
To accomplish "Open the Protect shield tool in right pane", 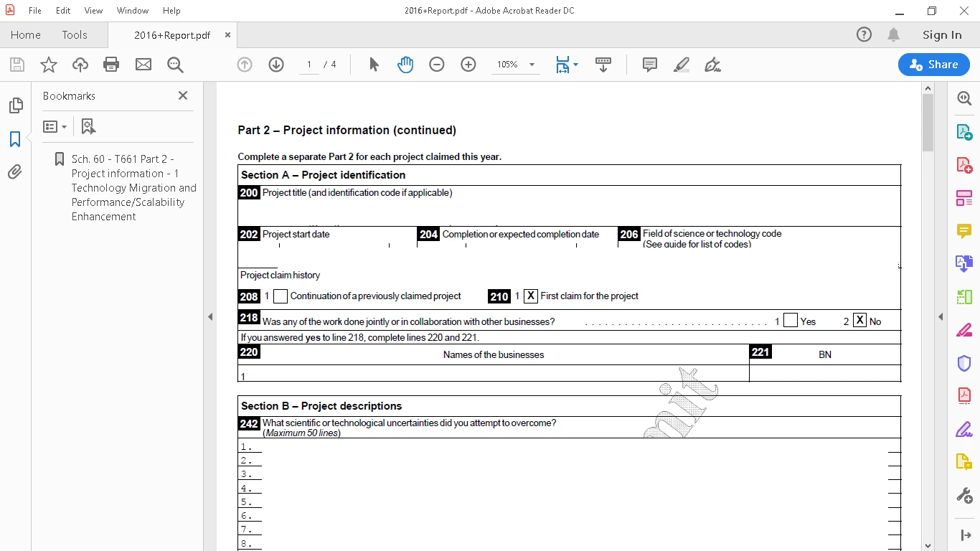I will [x=964, y=363].
